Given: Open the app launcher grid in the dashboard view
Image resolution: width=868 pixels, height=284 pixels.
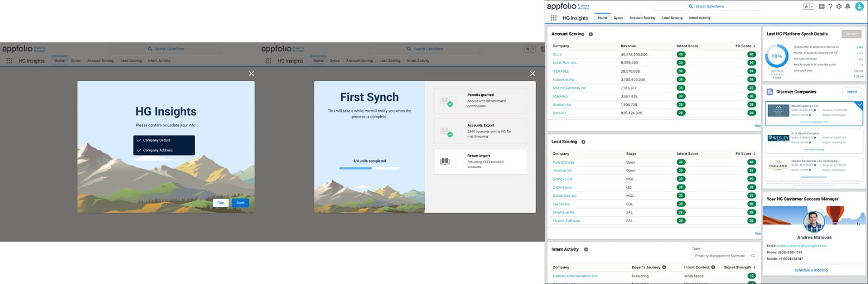Looking at the screenshot, I should point(553,18).
